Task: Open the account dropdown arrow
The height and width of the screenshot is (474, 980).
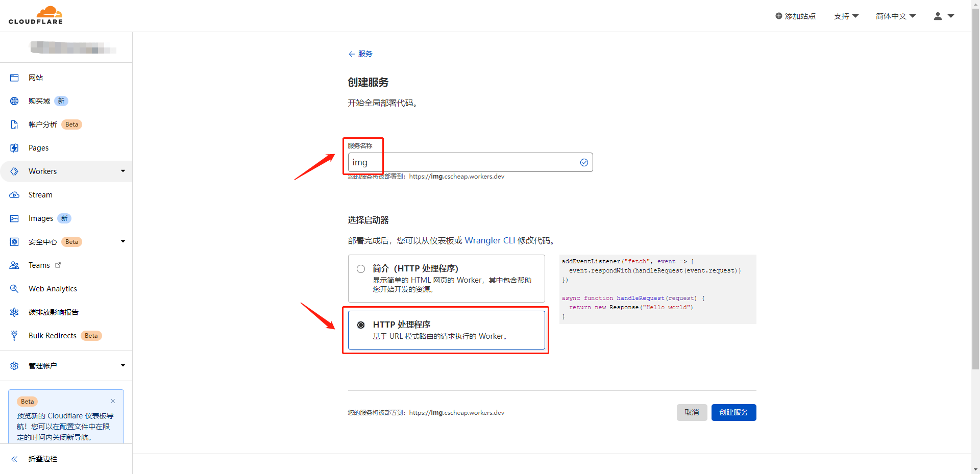Action: tap(951, 16)
